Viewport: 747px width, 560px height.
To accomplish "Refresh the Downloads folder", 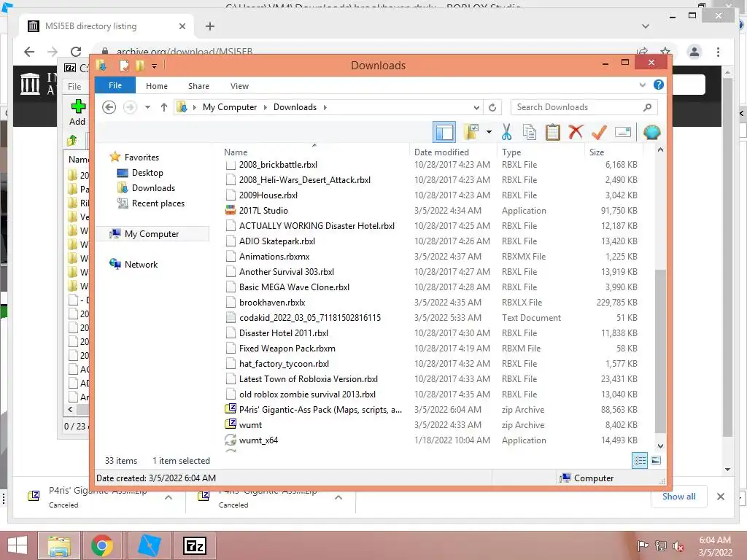I will click(492, 108).
